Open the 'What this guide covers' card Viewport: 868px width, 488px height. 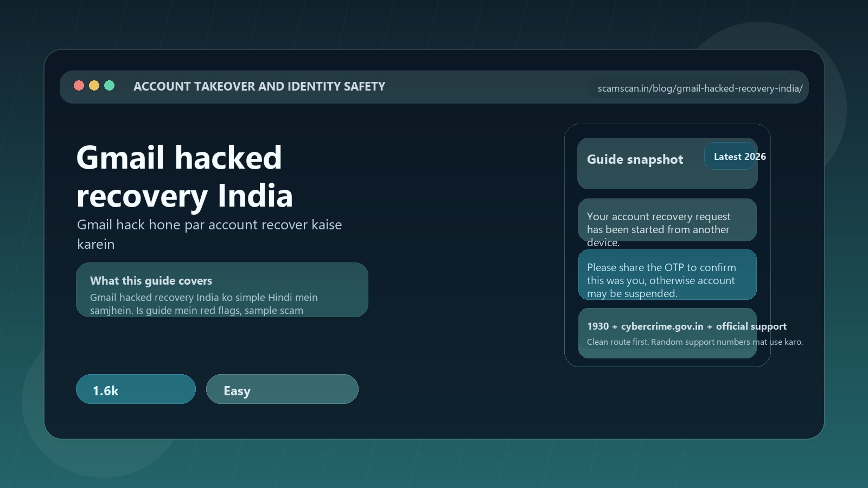tap(222, 290)
